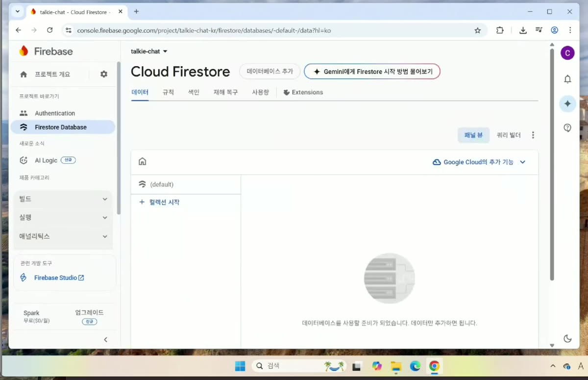View site information icon in address bar
The height and width of the screenshot is (380, 588).
pyautogui.click(x=68, y=30)
